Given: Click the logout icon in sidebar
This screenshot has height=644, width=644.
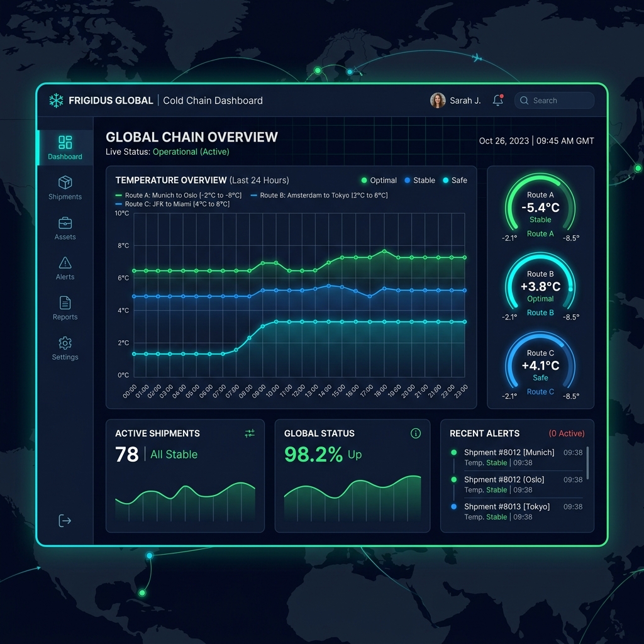Looking at the screenshot, I should pos(65,520).
